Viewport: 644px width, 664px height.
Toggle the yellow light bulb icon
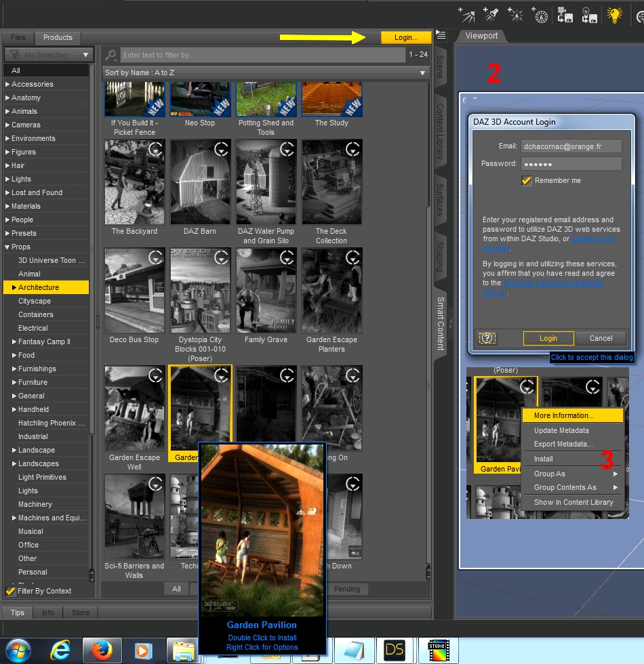(x=614, y=15)
